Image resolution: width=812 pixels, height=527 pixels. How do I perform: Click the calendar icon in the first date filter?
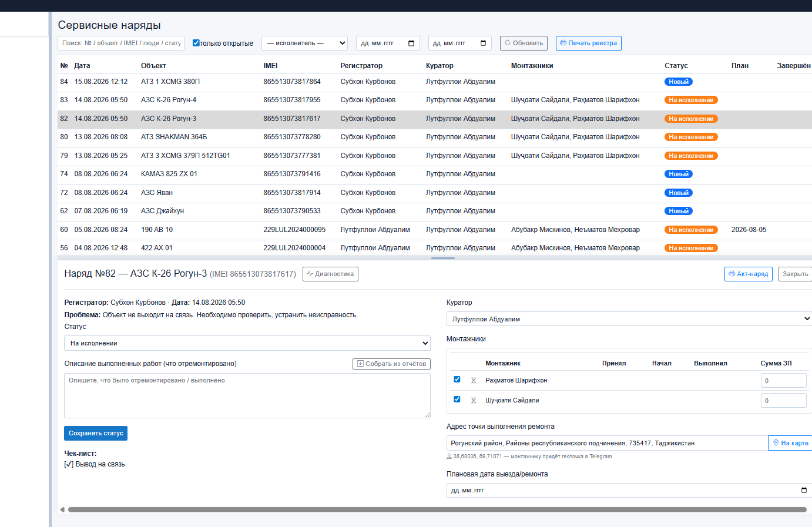[x=411, y=43]
